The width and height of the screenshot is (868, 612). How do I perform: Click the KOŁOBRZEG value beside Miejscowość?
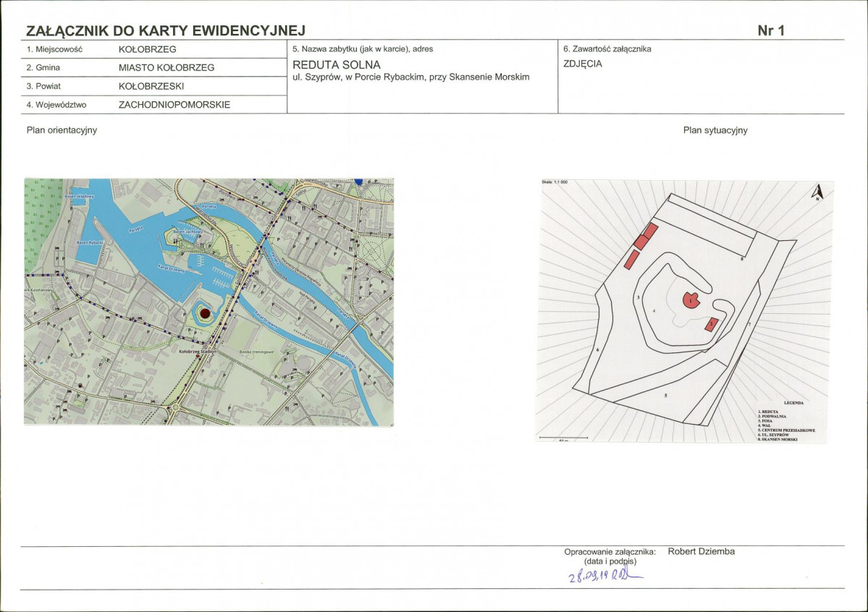(x=147, y=49)
